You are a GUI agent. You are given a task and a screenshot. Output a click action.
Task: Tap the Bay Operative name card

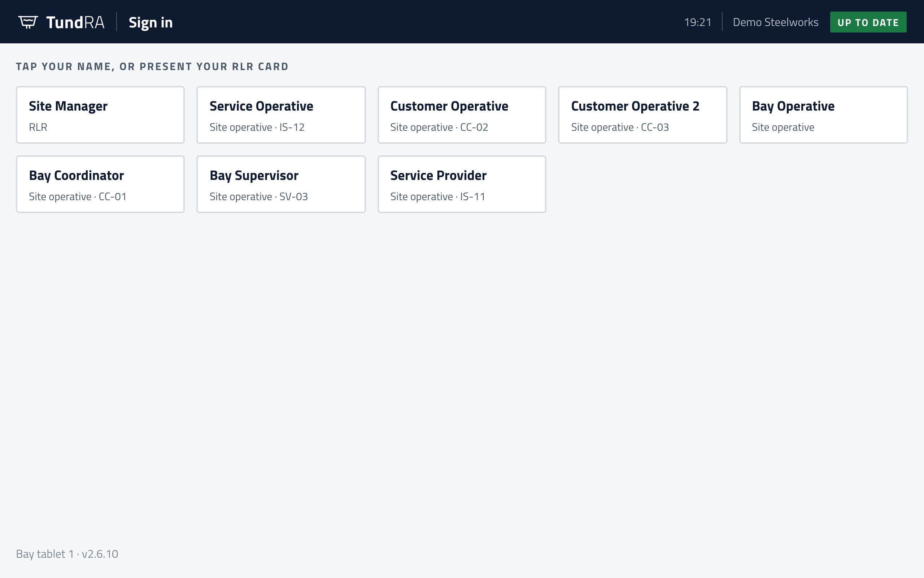point(824,115)
